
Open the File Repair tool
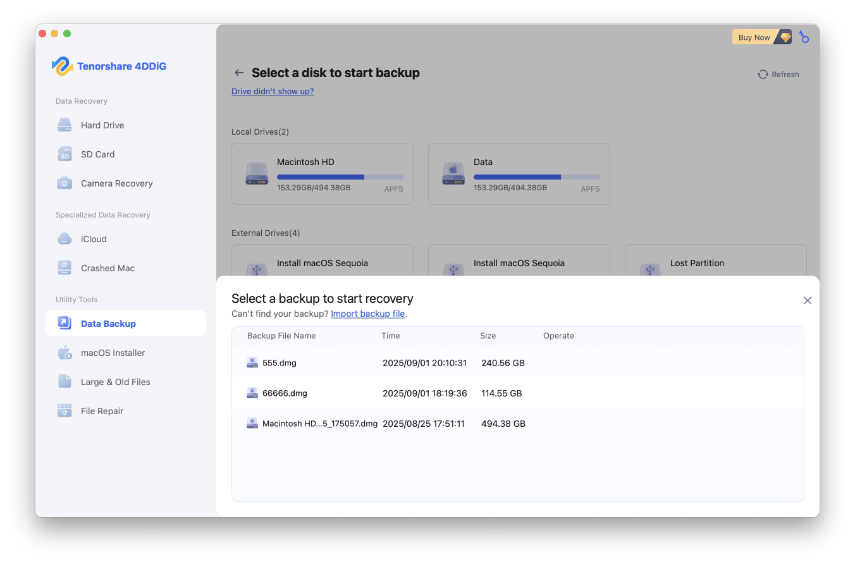click(126, 410)
